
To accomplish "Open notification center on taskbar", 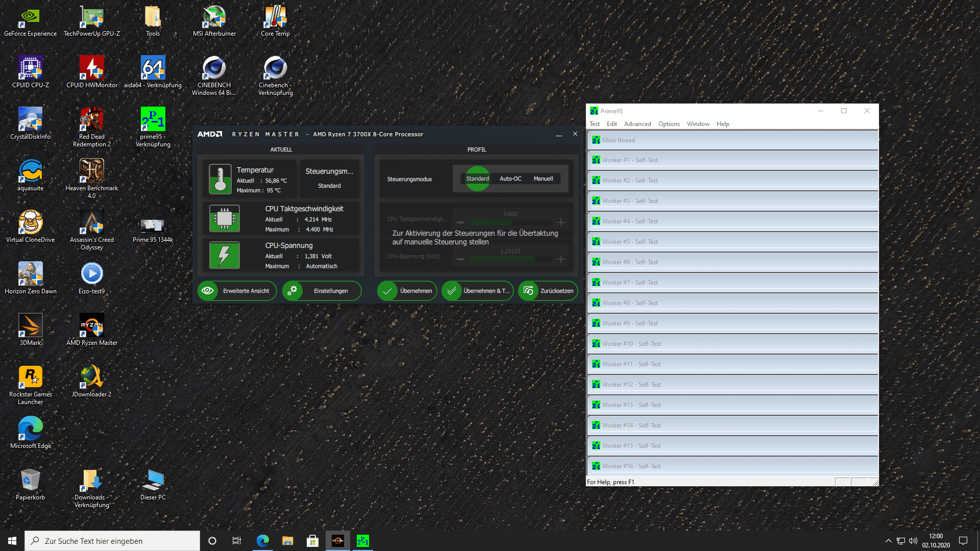I will tap(963, 541).
